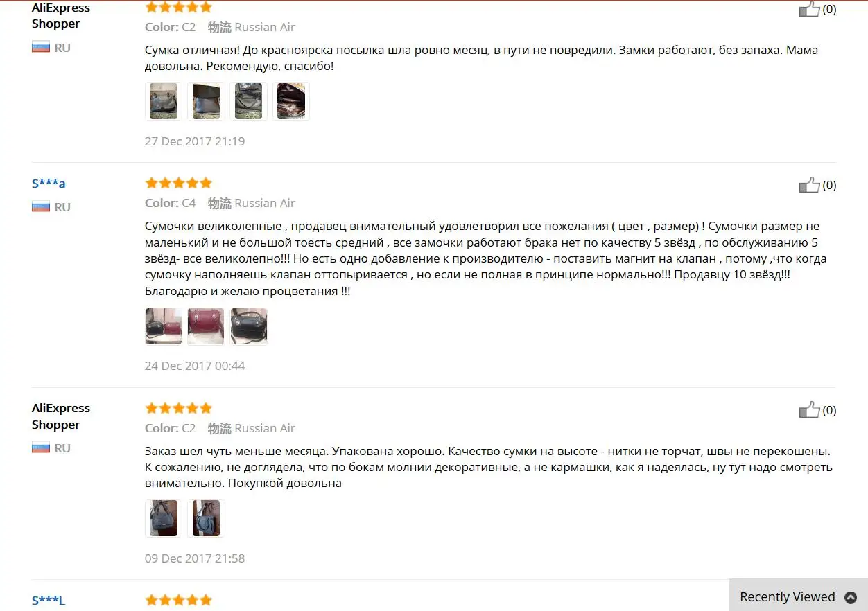
Task: Click star rating on S***L's review
Action: (x=178, y=600)
